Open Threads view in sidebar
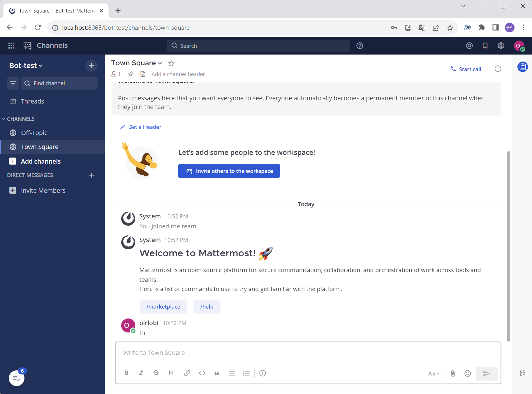The width and height of the screenshot is (532, 394). 52,101
